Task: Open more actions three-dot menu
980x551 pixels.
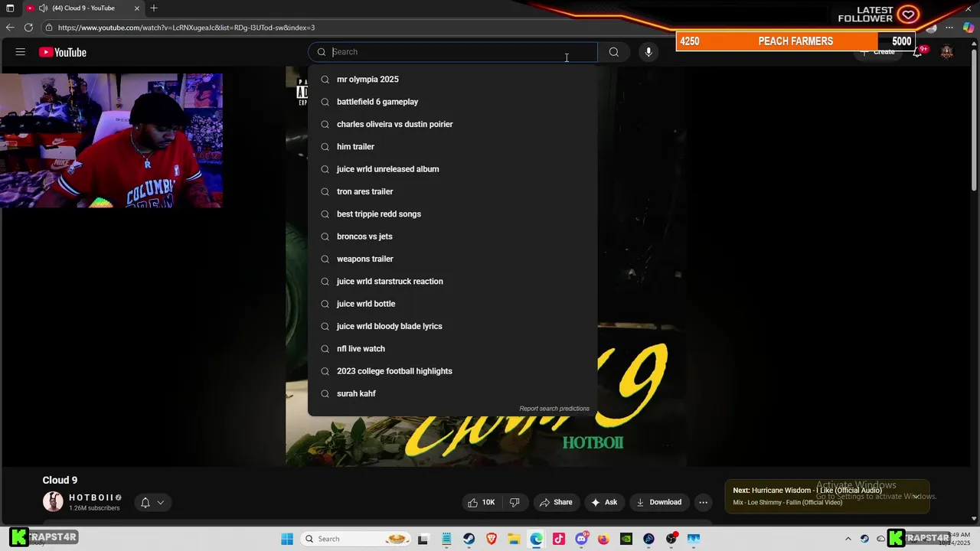Action: pyautogui.click(x=703, y=502)
